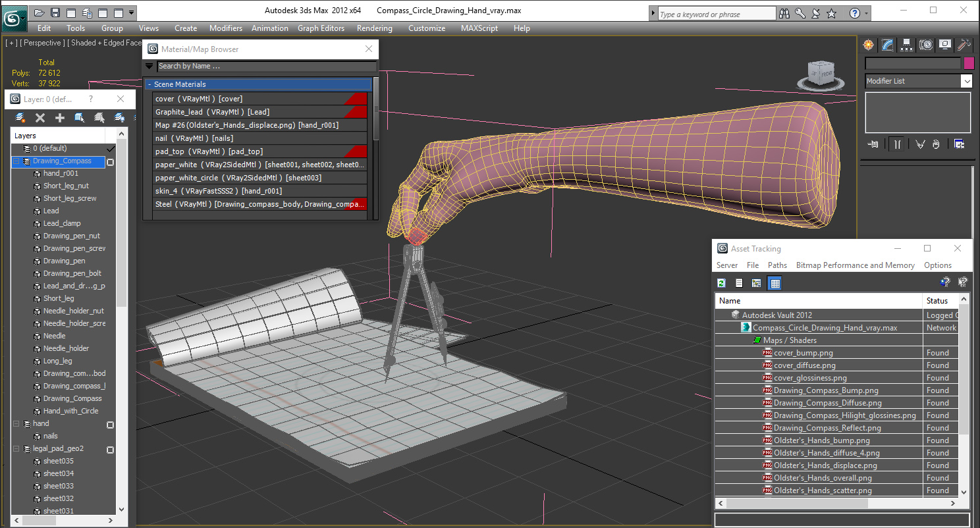Click the Pin Stack icon below the modifier stack
This screenshot has width=980, height=528.
pos(874,144)
